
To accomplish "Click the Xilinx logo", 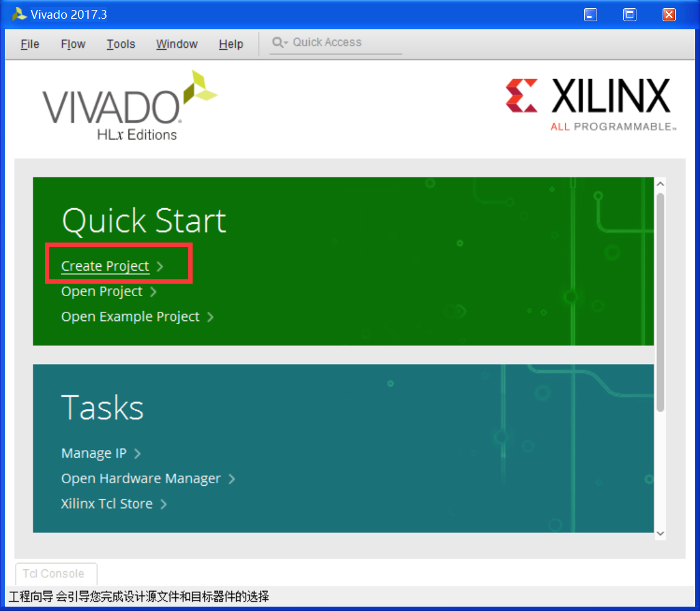I will point(591,105).
